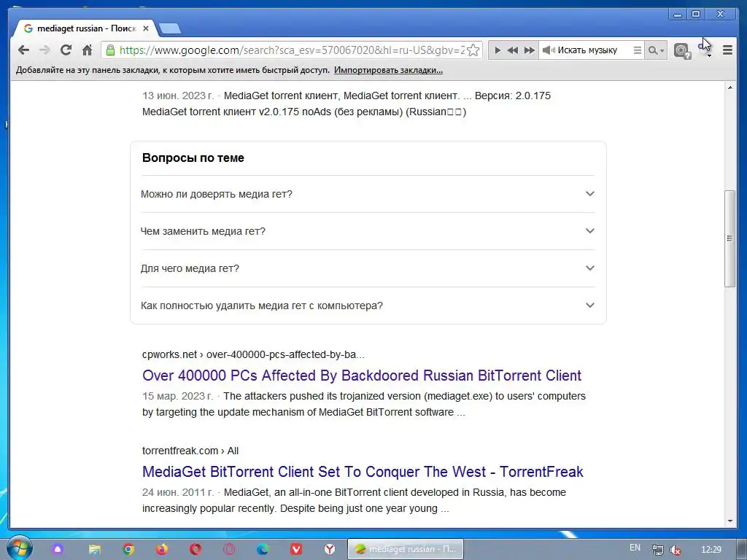Launch the purple Alice taskbar icon
This screenshot has width=747, height=560.
click(58, 549)
